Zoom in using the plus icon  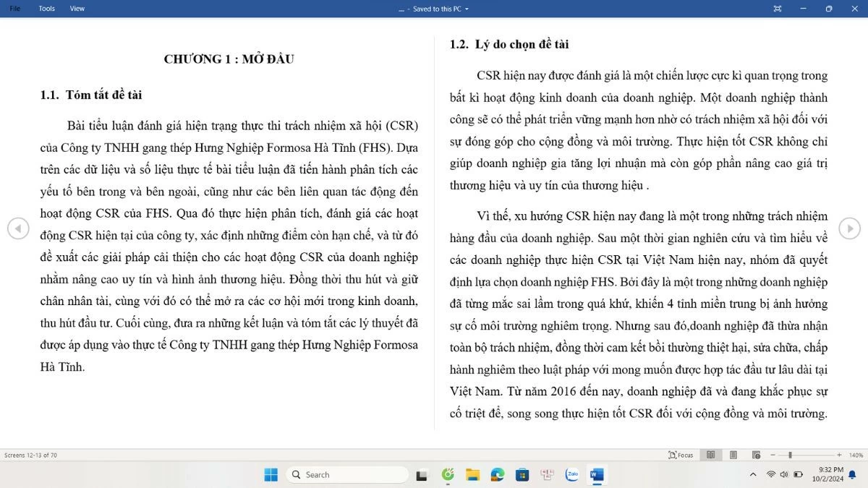(839, 455)
